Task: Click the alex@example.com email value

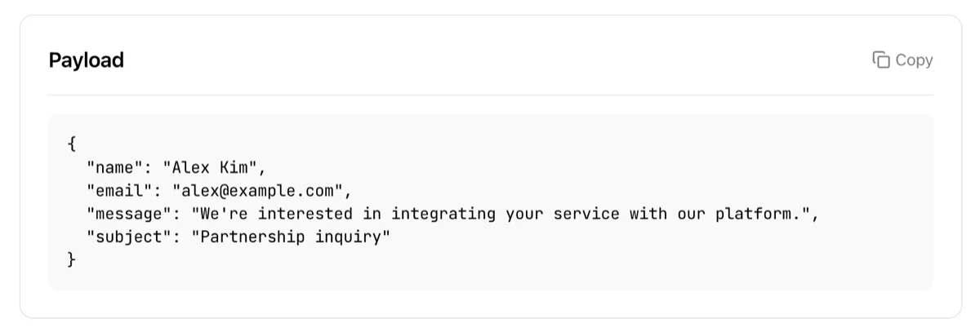Action: coord(256,192)
